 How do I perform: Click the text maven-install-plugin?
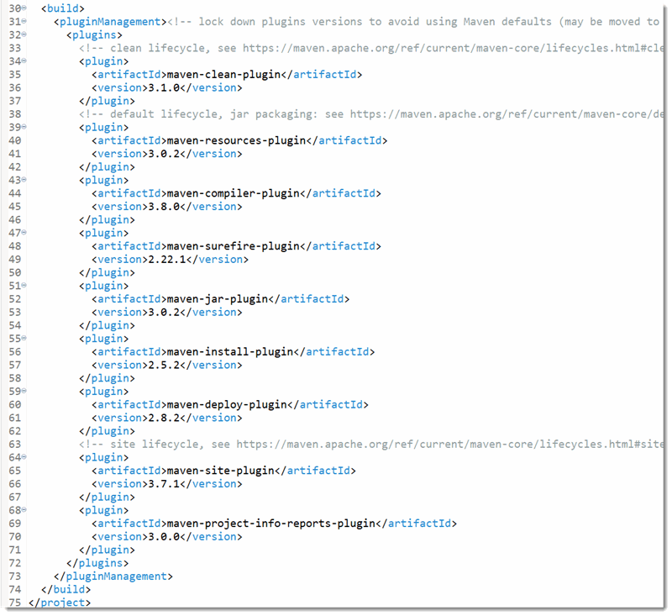pyautogui.click(x=229, y=352)
